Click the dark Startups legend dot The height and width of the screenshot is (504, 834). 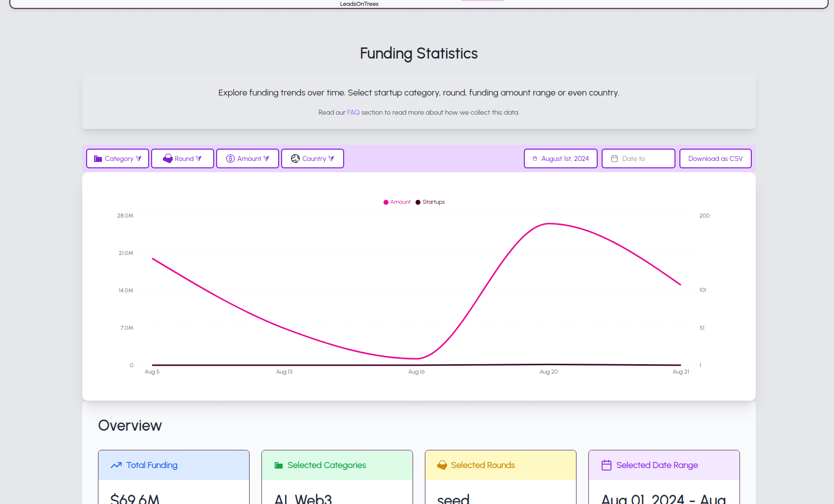tap(418, 202)
